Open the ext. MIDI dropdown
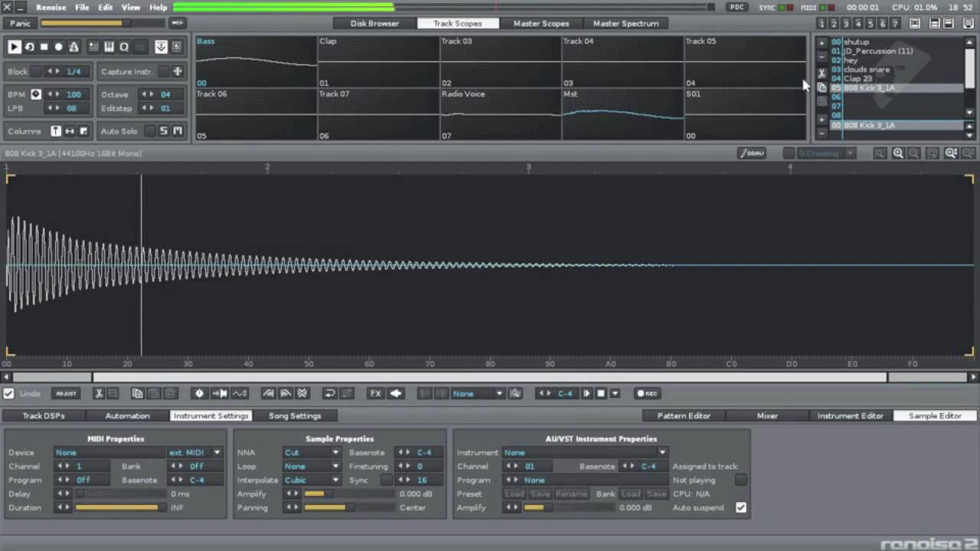 (x=194, y=452)
